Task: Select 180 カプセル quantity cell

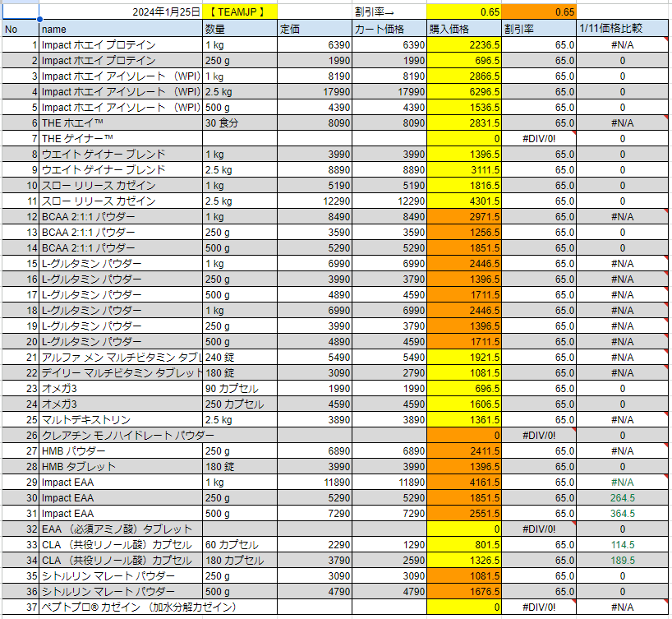Action: [x=240, y=561]
